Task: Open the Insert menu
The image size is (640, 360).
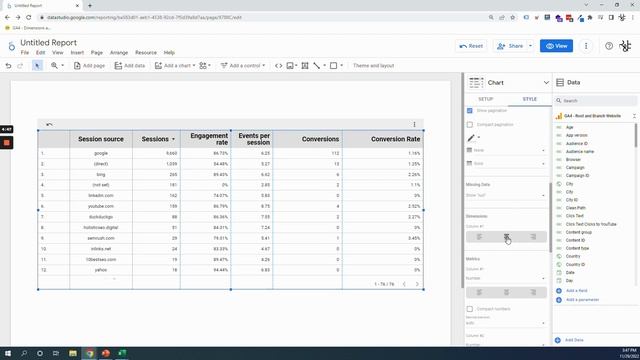Action: (77, 53)
